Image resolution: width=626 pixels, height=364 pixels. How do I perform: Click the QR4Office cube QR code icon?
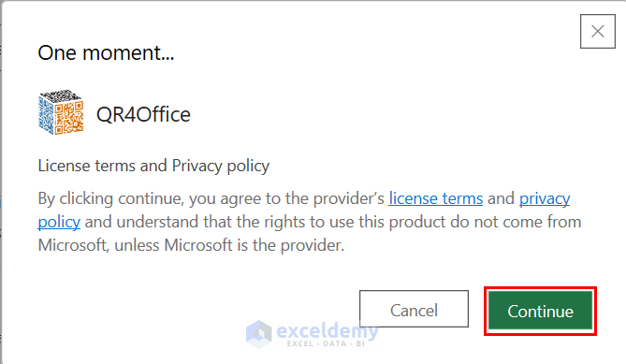pos(61,112)
